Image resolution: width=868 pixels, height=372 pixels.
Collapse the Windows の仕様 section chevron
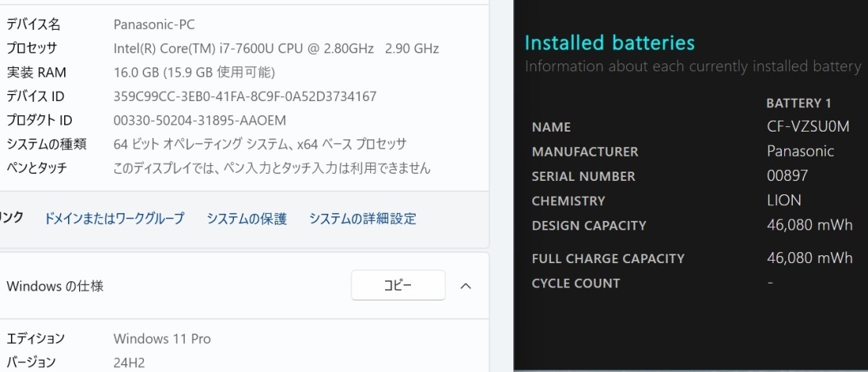tap(466, 286)
